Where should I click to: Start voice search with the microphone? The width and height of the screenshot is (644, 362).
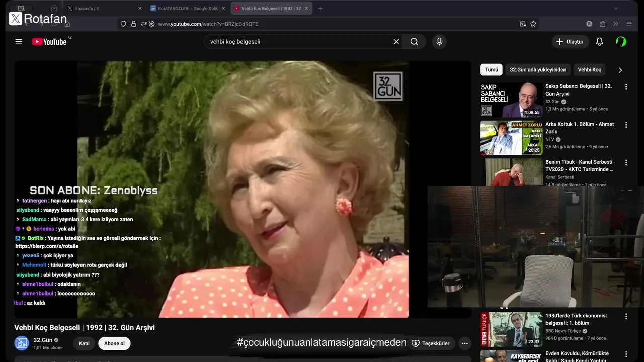[x=439, y=42]
